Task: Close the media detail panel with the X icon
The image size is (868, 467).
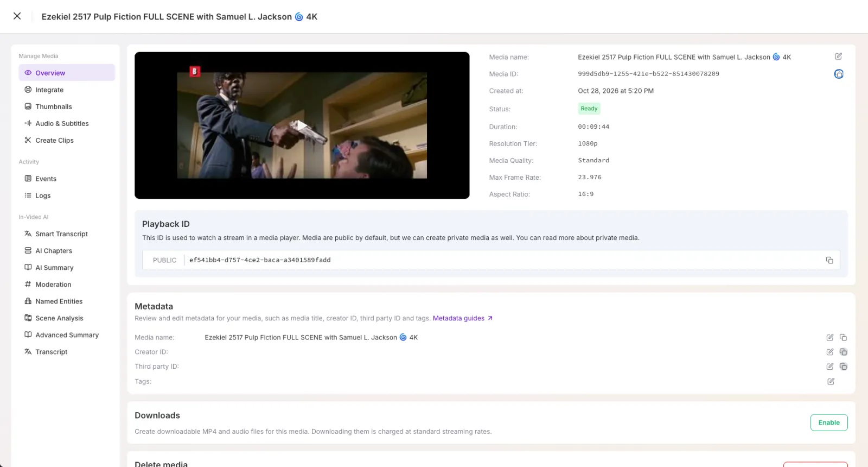Action: [x=17, y=16]
